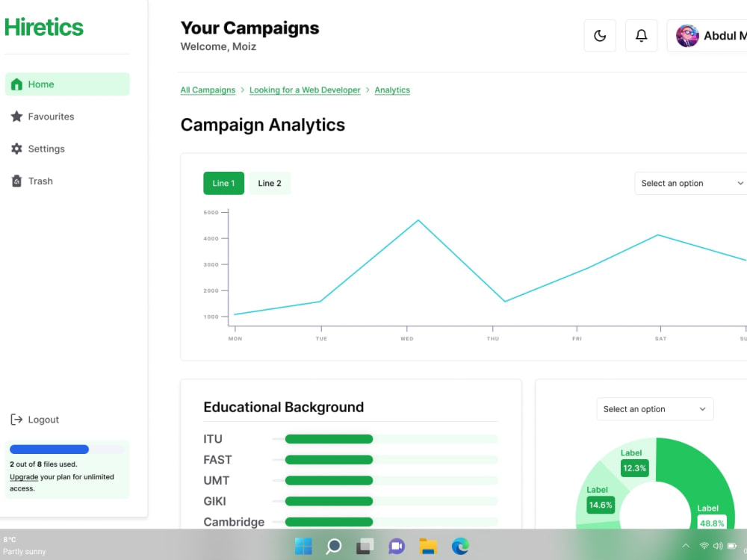
Task: Click the GIKI label
Action: (x=215, y=501)
